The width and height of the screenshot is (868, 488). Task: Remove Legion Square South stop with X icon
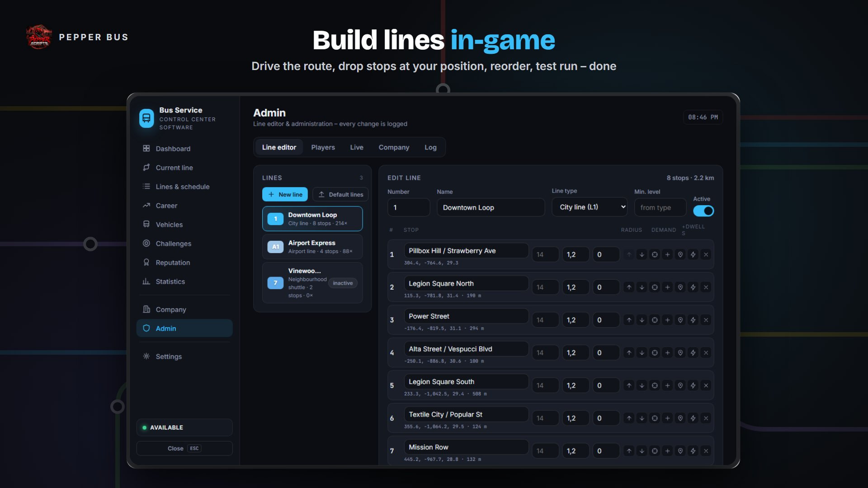tap(706, 385)
